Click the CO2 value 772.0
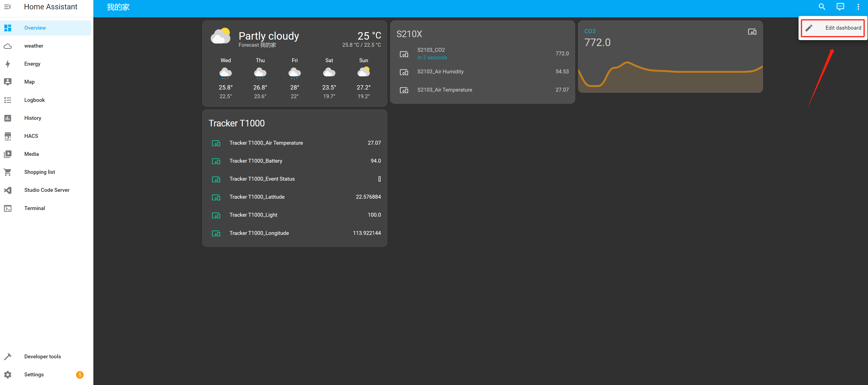This screenshot has height=385, width=868. click(x=597, y=42)
